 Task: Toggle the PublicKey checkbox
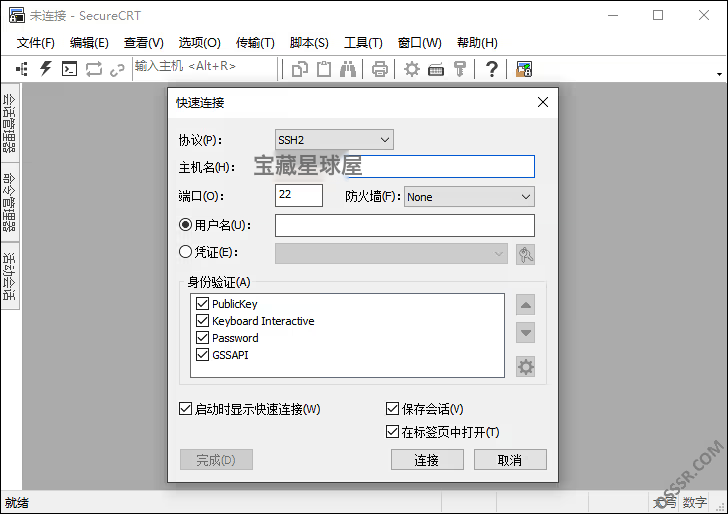[202, 304]
